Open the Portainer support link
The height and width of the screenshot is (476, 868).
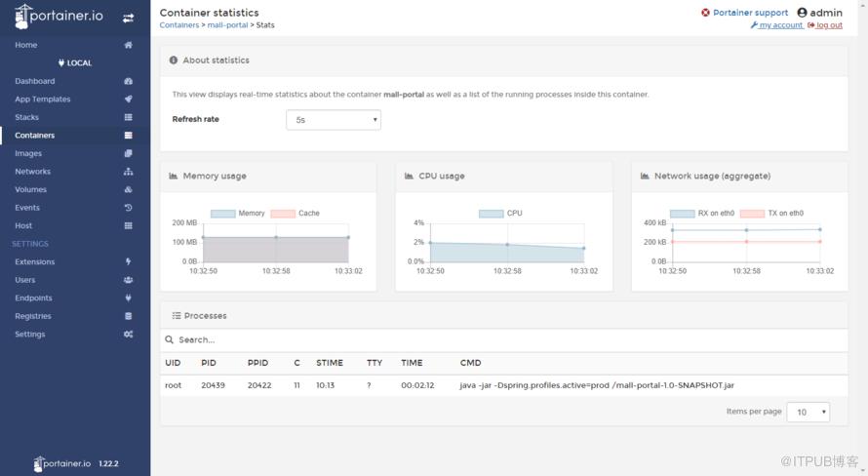coord(750,13)
